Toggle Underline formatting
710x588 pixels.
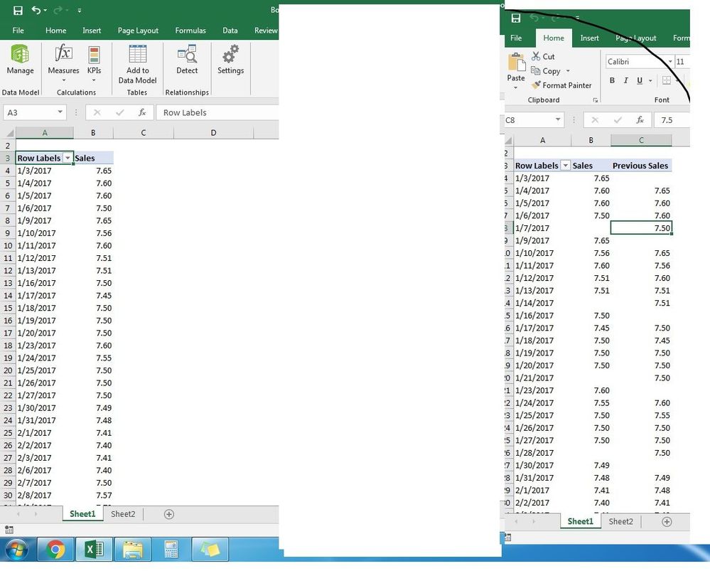click(640, 80)
